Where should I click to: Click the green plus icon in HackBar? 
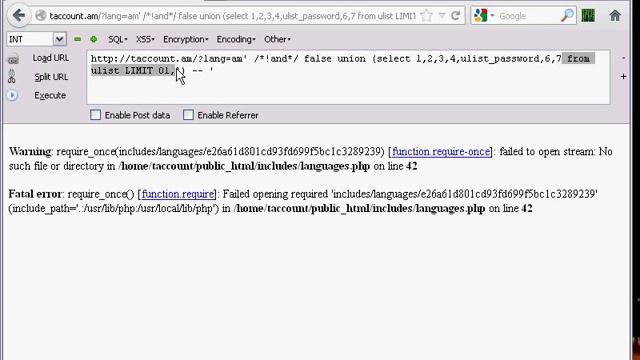point(93,39)
